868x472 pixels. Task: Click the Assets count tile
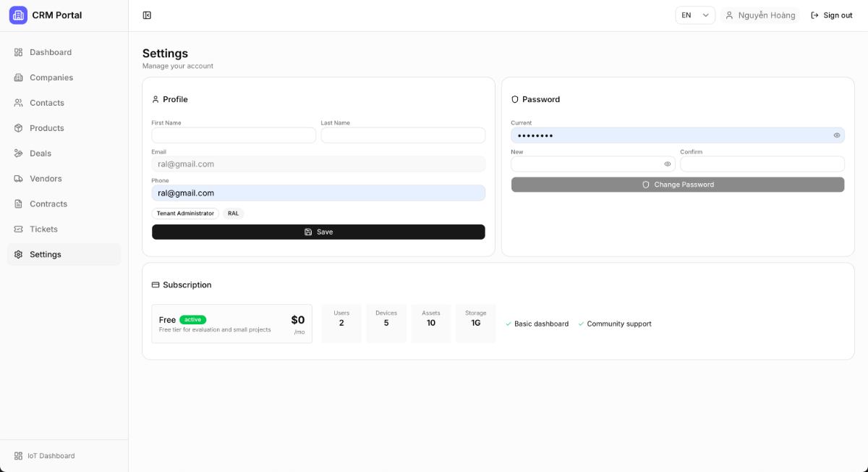point(431,324)
